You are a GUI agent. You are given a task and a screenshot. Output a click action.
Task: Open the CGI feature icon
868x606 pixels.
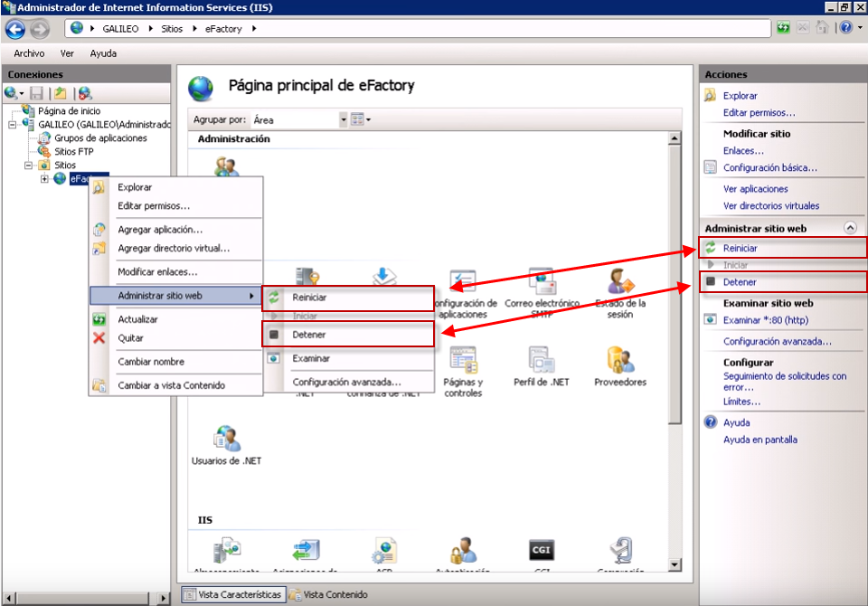tap(541, 550)
